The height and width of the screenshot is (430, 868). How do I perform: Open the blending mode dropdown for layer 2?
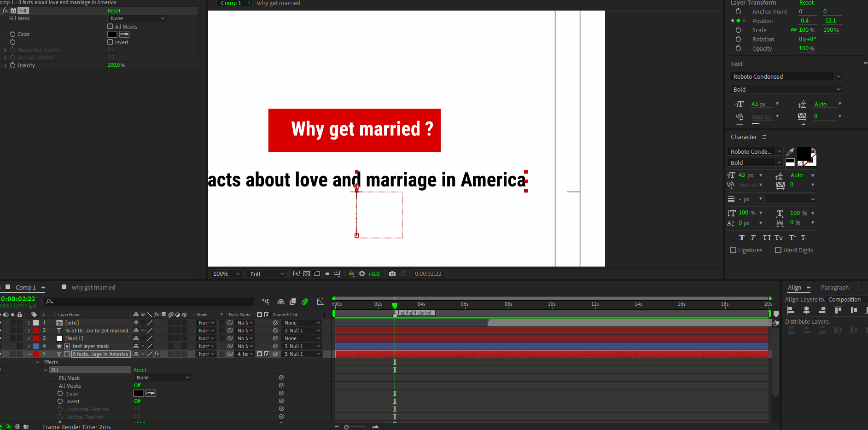point(207,331)
